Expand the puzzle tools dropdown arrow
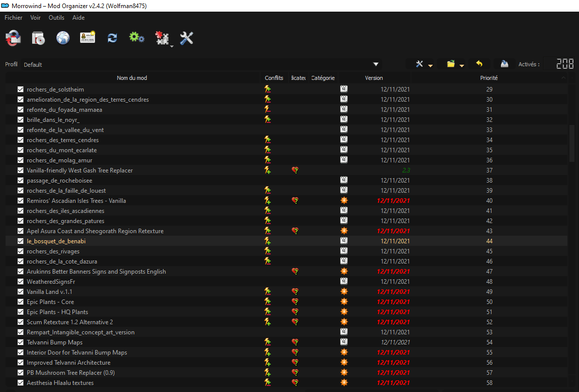 point(172,46)
